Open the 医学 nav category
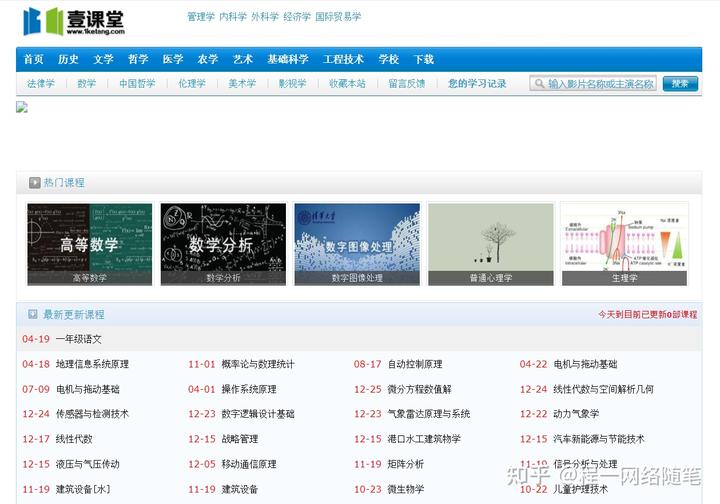The height and width of the screenshot is (504, 720). 173,59
